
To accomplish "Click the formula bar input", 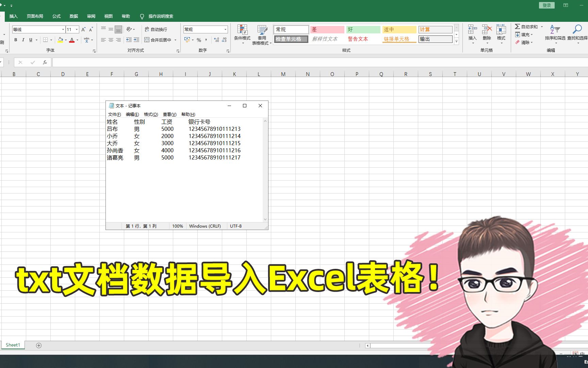I will pyautogui.click(x=320, y=62).
